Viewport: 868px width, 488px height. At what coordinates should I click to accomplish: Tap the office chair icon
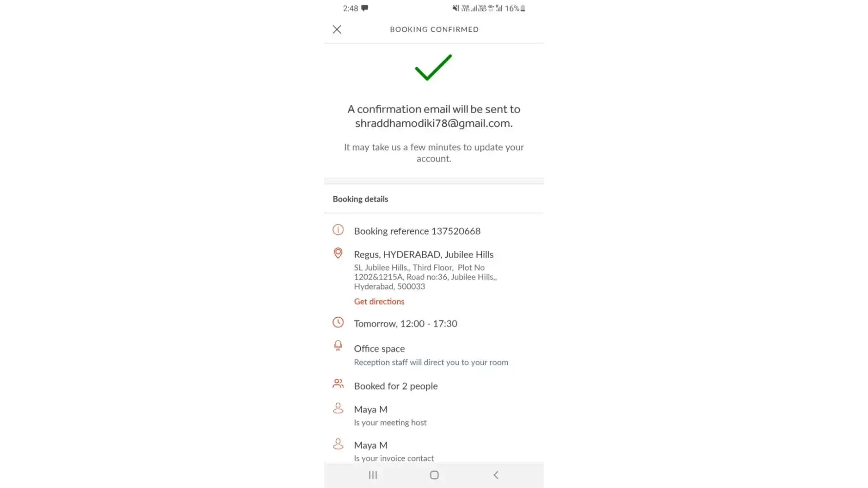click(x=338, y=346)
